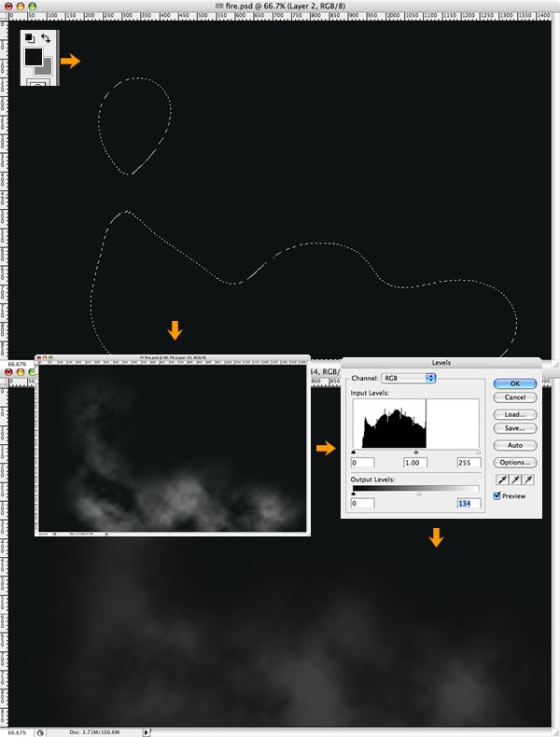Click the Version Cue status icon in bottom bar
The height and width of the screenshot is (737, 560).
tap(40, 732)
